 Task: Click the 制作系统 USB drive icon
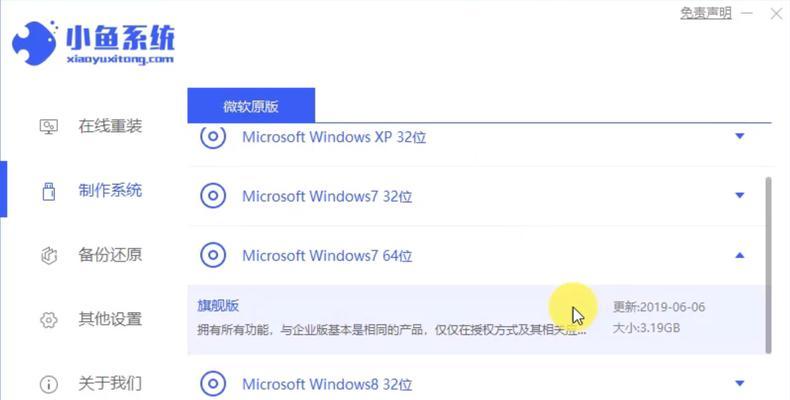48,191
